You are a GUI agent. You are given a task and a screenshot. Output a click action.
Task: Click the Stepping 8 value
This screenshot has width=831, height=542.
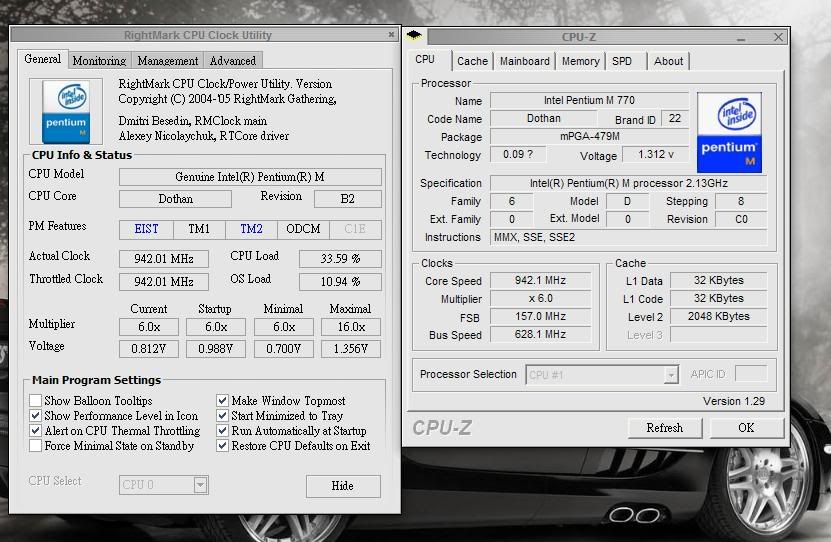(x=741, y=201)
